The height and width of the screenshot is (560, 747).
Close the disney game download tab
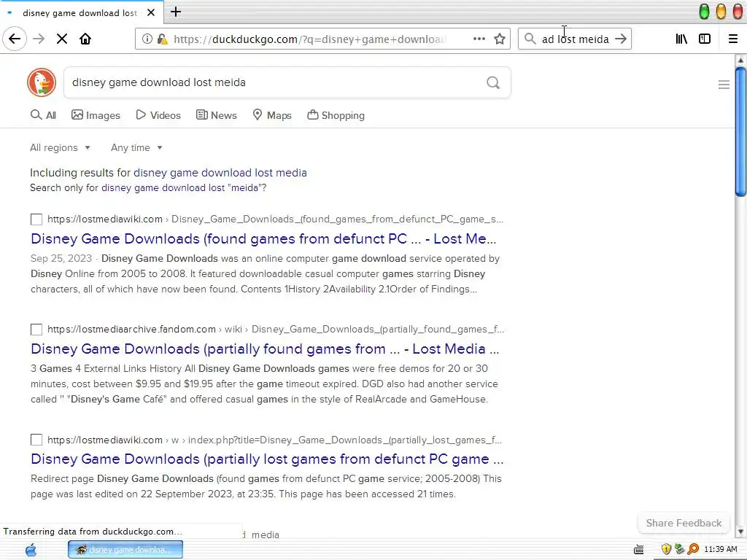point(151,12)
